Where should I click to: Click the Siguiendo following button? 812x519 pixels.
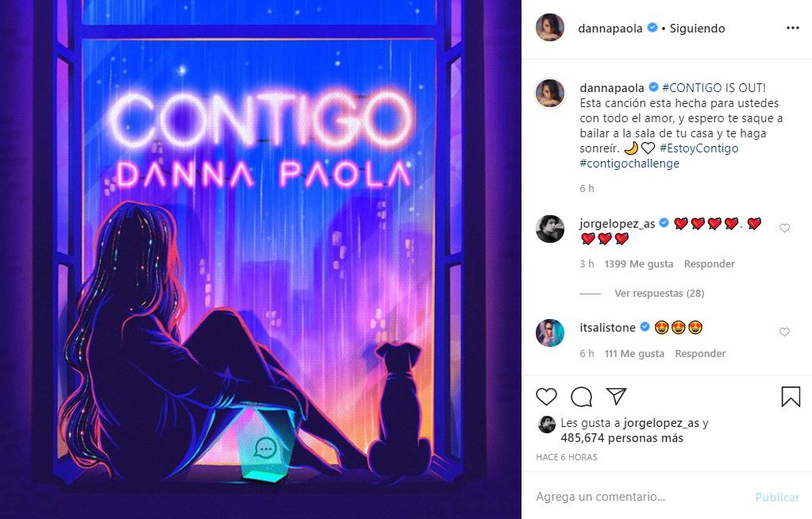point(697,29)
